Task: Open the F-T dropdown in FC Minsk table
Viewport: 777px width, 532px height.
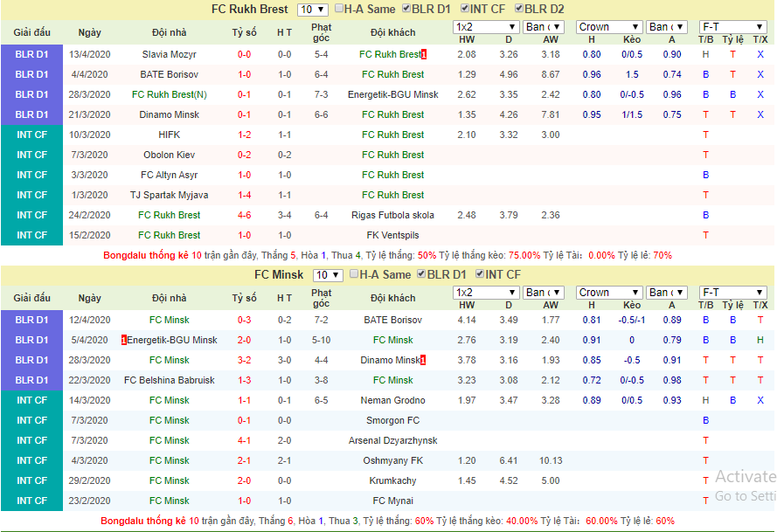Action: pyautogui.click(x=733, y=293)
